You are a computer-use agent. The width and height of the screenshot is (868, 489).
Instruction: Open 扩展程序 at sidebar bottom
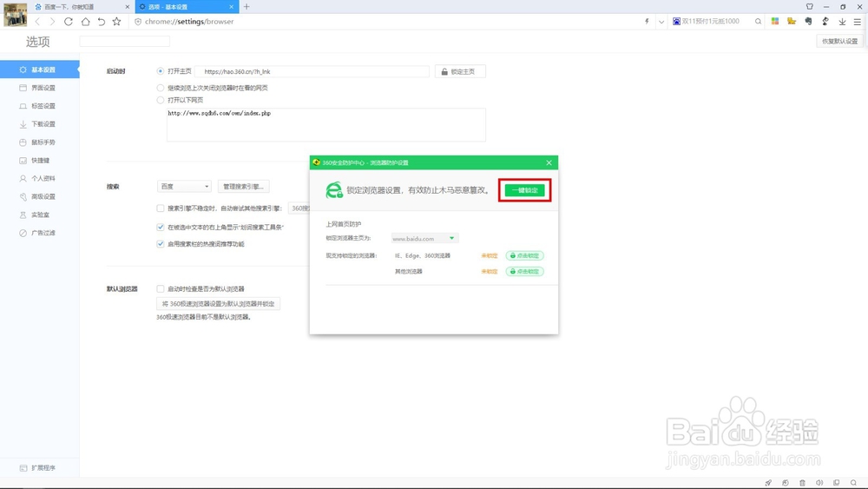coord(39,468)
